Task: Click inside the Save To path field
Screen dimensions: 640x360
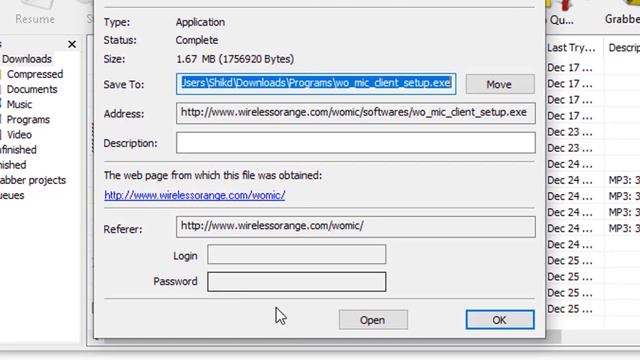Action: pyautogui.click(x=316, y=84)
